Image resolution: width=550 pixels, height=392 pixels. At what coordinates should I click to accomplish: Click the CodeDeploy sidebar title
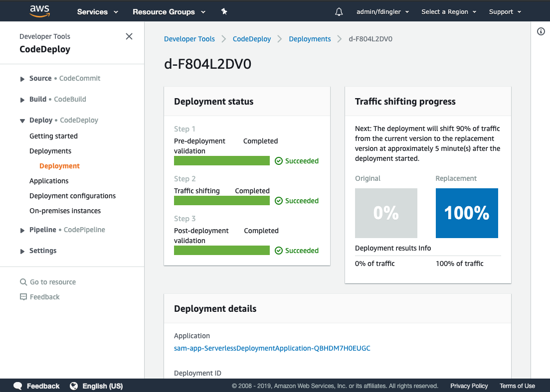tap(45, 49)
